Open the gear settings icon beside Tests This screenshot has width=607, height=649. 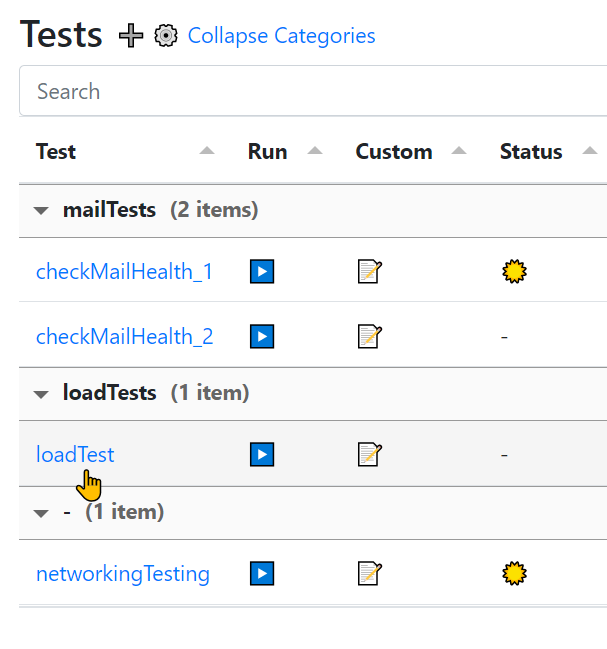(166, 36)
